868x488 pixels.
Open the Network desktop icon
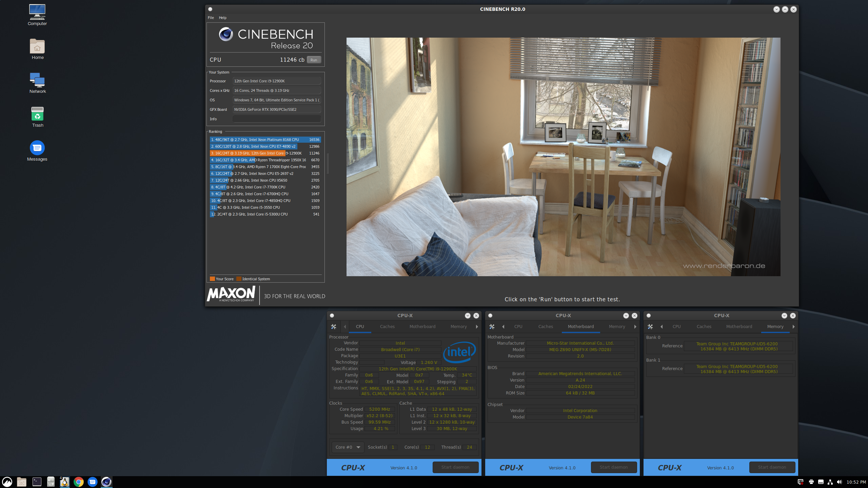tap(37, 83)
